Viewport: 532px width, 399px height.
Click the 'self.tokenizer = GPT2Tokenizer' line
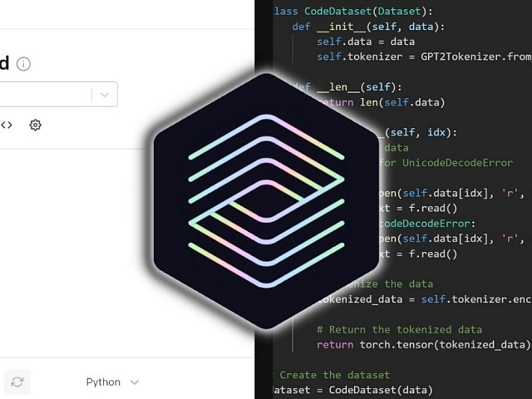click(424, 57)
